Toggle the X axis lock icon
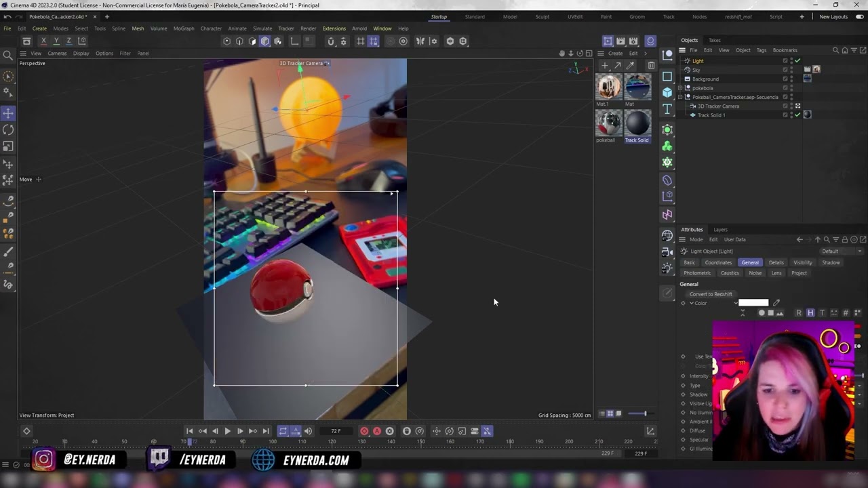 tap(43, 41)
